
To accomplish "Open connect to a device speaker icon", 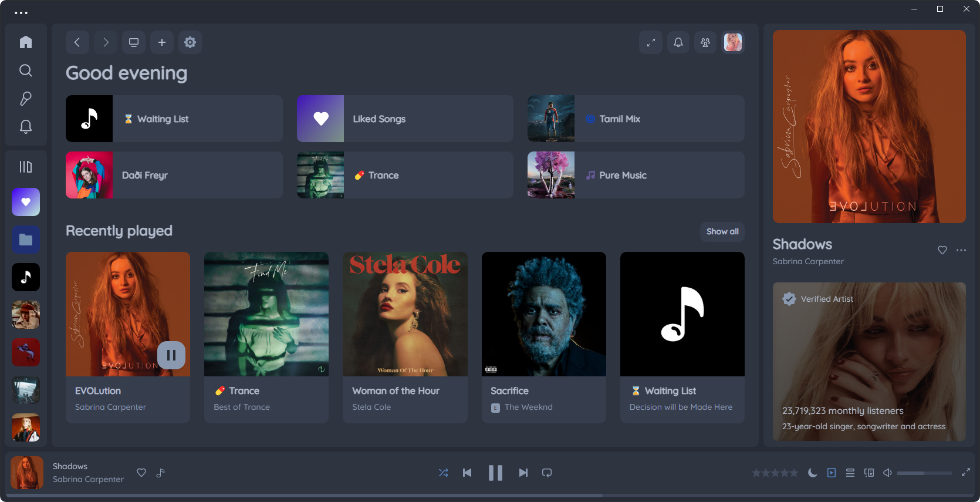I will [x=869, y=473].
